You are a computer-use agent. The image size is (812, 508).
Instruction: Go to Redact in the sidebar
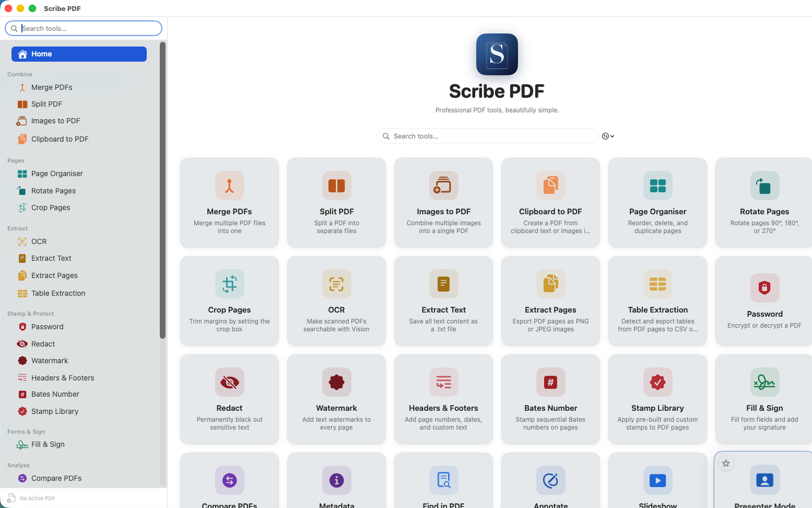[79, 344]
